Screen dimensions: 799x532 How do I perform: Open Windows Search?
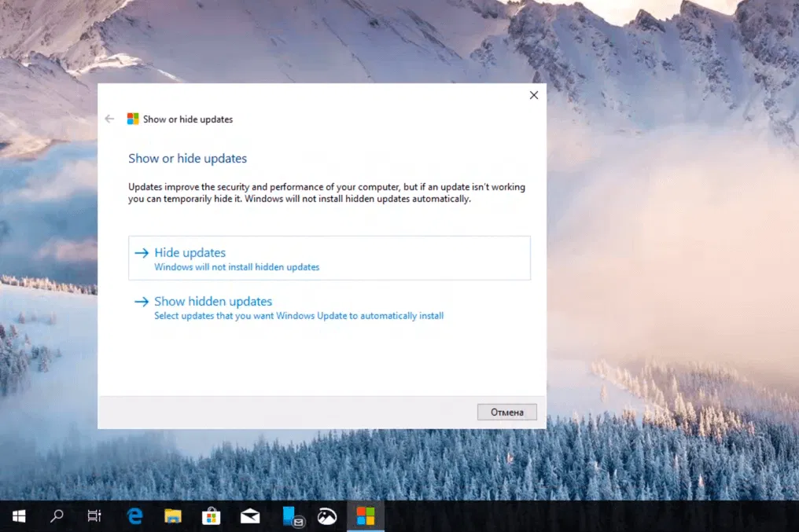[56, 516]
